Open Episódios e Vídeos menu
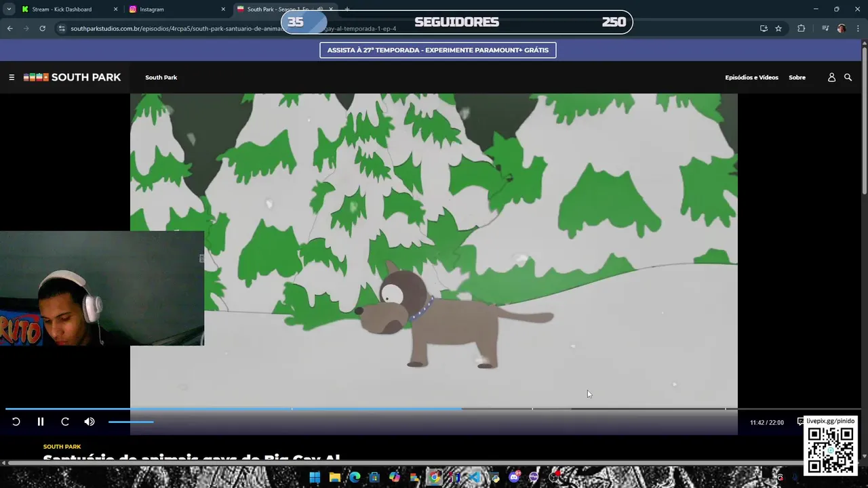This screenshot has height=488, width=868. point(751,77)
